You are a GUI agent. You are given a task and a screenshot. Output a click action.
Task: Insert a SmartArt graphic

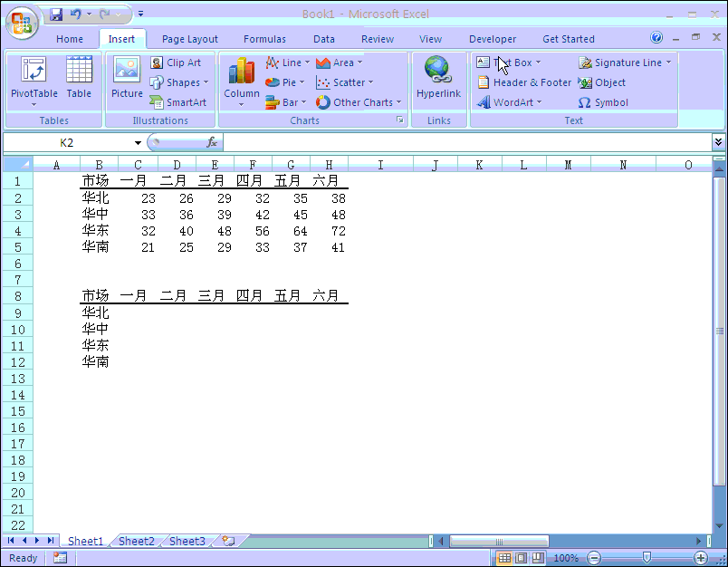tap(178, 102)
